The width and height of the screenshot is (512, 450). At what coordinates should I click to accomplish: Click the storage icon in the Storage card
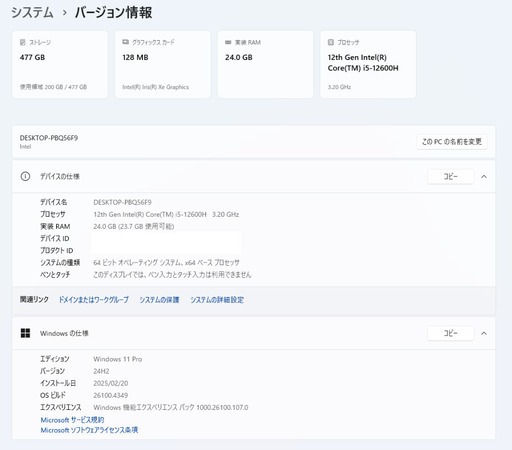(23, 42)
